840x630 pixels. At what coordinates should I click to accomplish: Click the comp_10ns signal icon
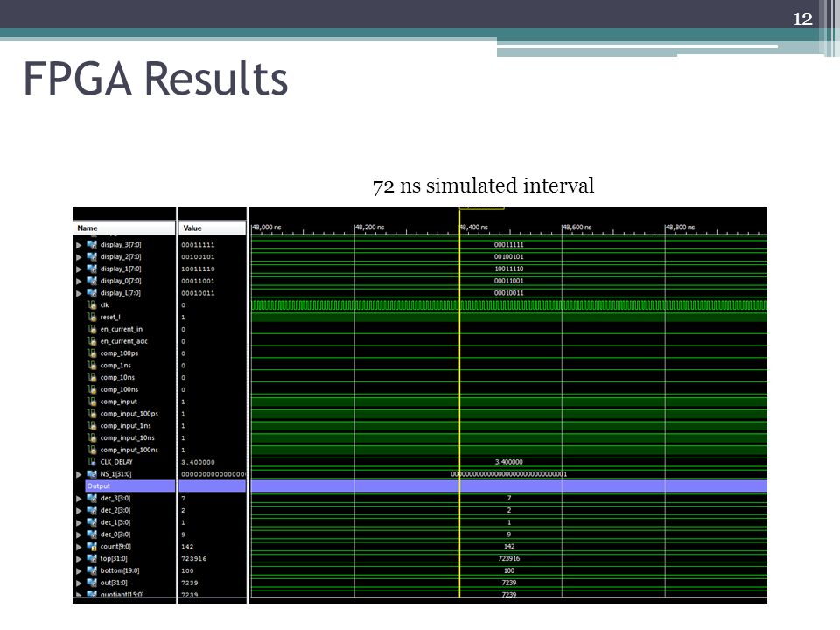point(92,377)
